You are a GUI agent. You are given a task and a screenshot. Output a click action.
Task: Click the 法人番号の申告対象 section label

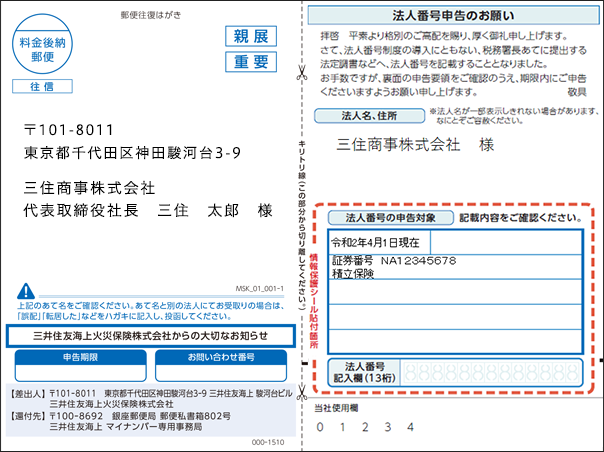click(389, 217)
